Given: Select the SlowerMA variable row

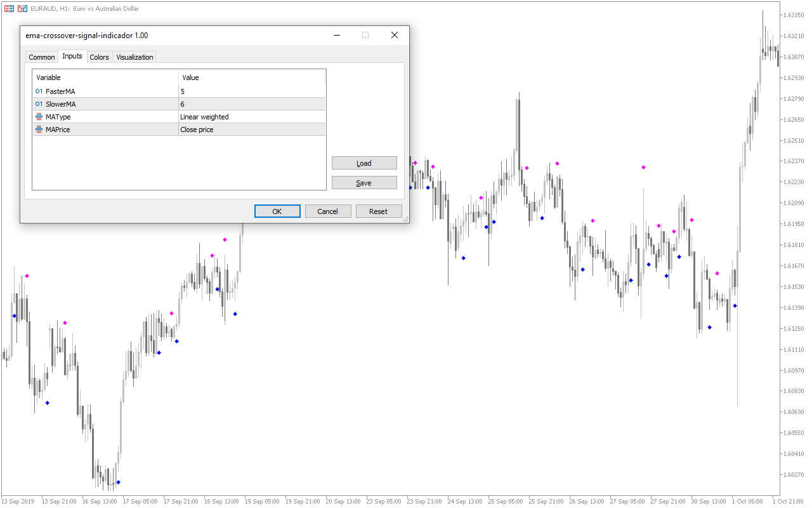Looking at the screenshot, I should (x=179, y=104).
